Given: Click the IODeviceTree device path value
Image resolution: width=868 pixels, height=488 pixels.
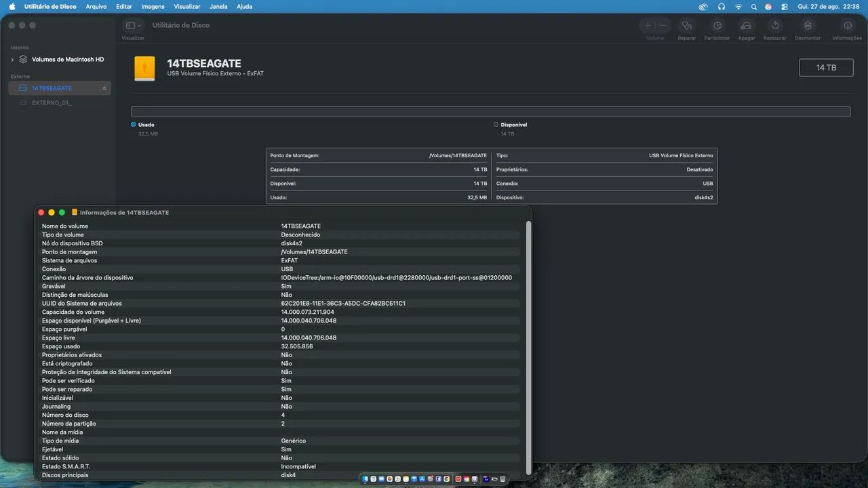Looking at the screenshot, I should (397, 278).
